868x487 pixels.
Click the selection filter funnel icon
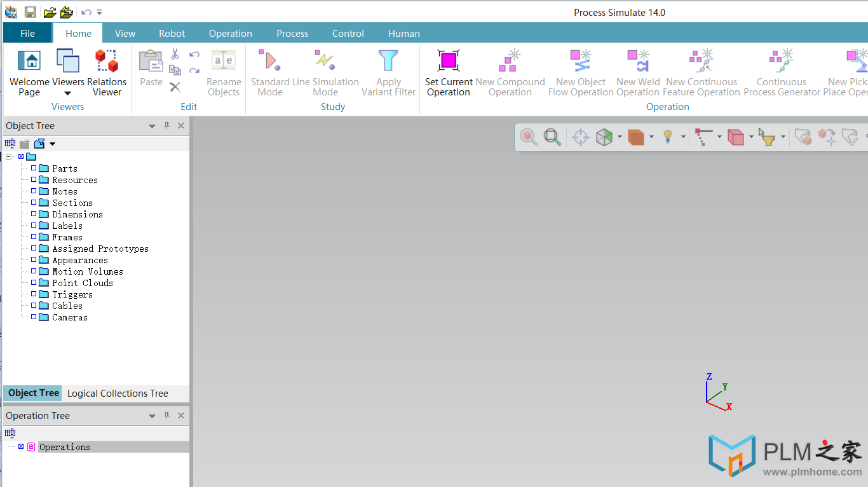[x=768, y=137]
